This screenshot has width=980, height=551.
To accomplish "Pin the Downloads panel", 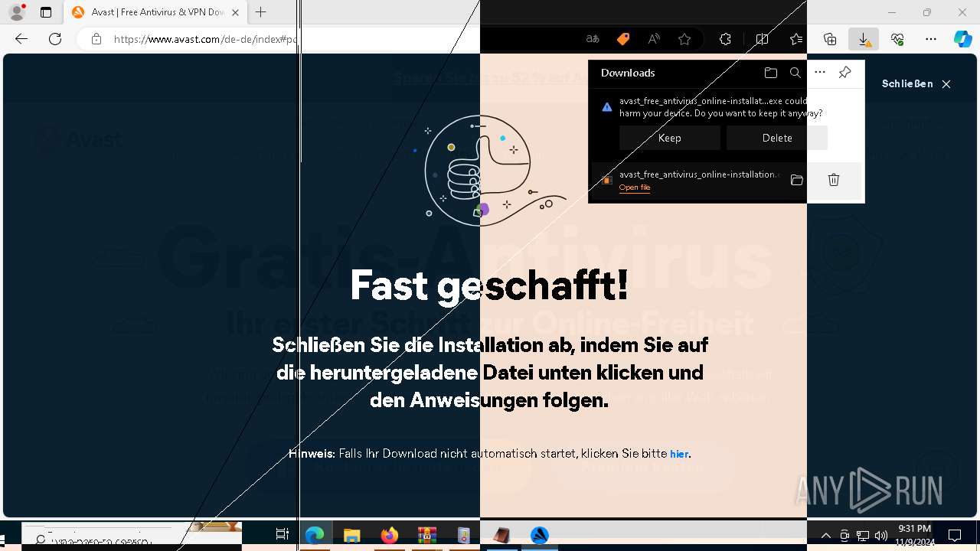I will (x=844, y=73).
